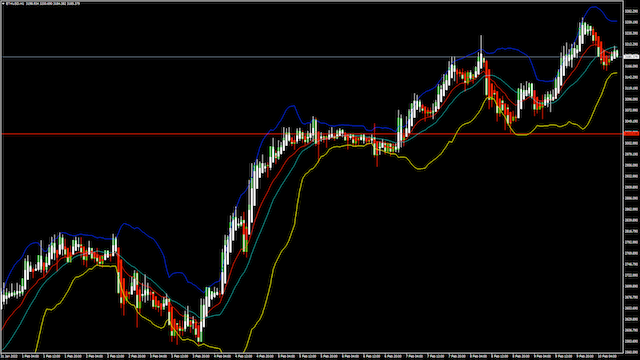The height and width of the screenshot is (360, 640).
Task: Click the tall white wick candle above the gray line
Action: coord(481,51)
